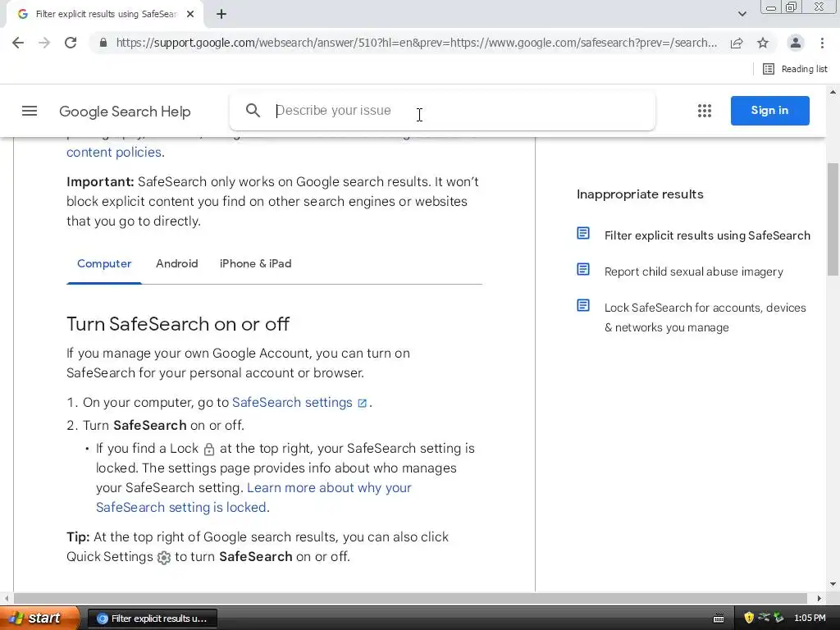Image resolution: width=840 pixels, height=630 pixels.
Task: Click the page scroll-up arrow
Action: pyautogui.click(x=833, y=92)
